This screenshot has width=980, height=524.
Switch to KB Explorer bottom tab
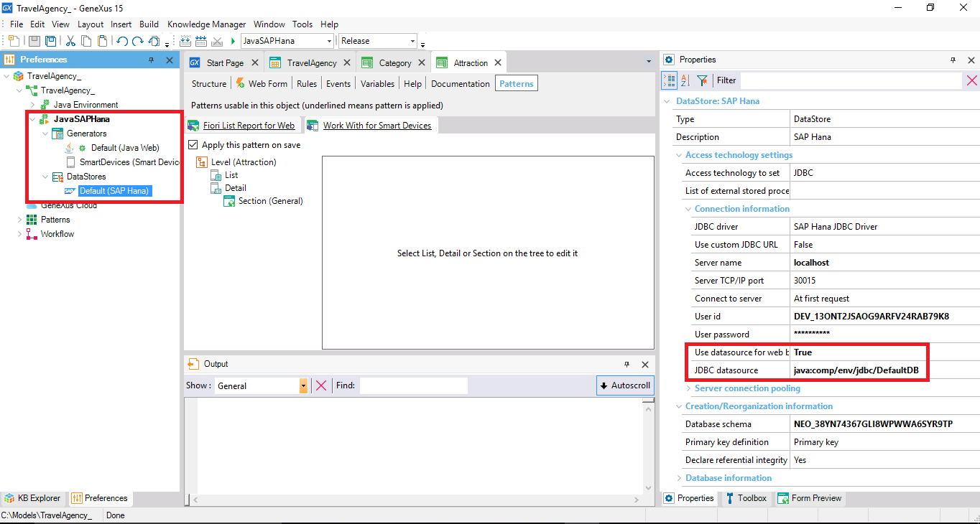pos(33,498)
